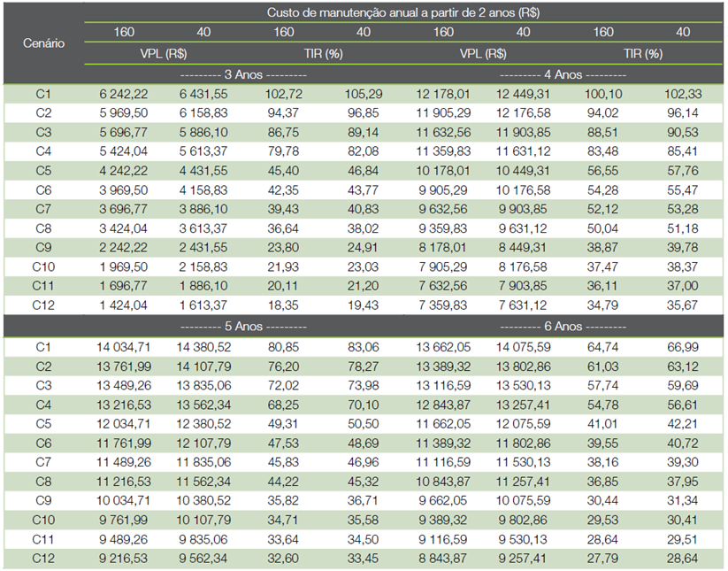The height and width of the screenshot is (571, 728).
Task: Select the value 9 905,29
Action: [443, 190]
